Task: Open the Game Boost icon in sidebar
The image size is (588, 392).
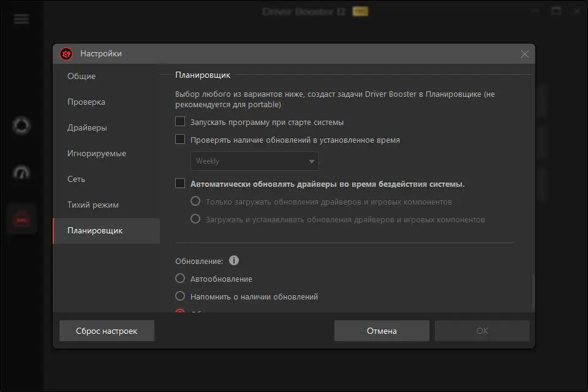Action: pyautogui.click(x=21, y=173)
